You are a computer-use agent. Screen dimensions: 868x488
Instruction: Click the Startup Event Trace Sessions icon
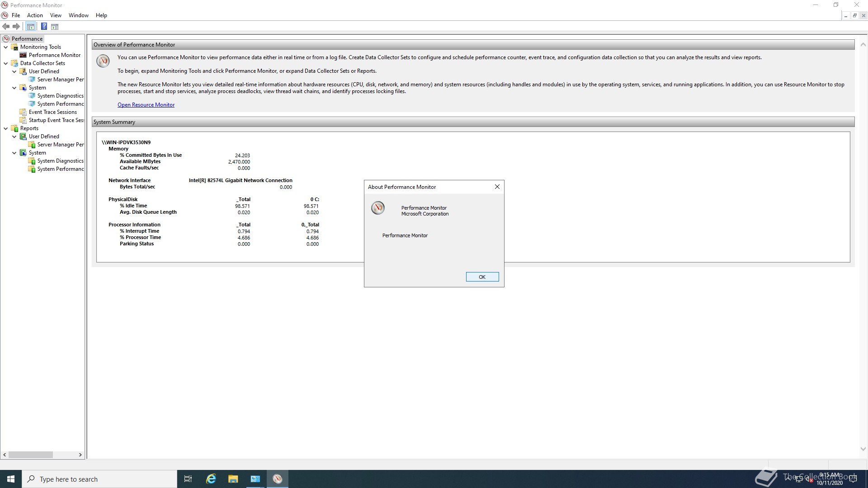23,120
